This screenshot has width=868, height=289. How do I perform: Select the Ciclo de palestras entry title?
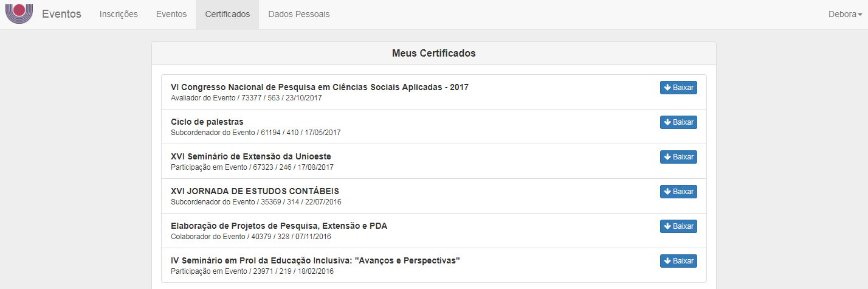207,122
